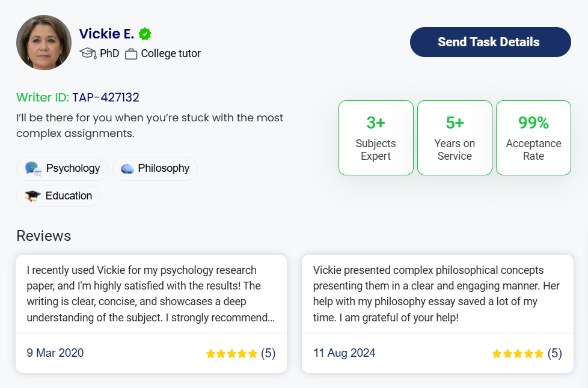Click the star rating on 11 Aug 2024 review
Image resolution: width=588 pixels, height=388 pixels.
(518, 354)
